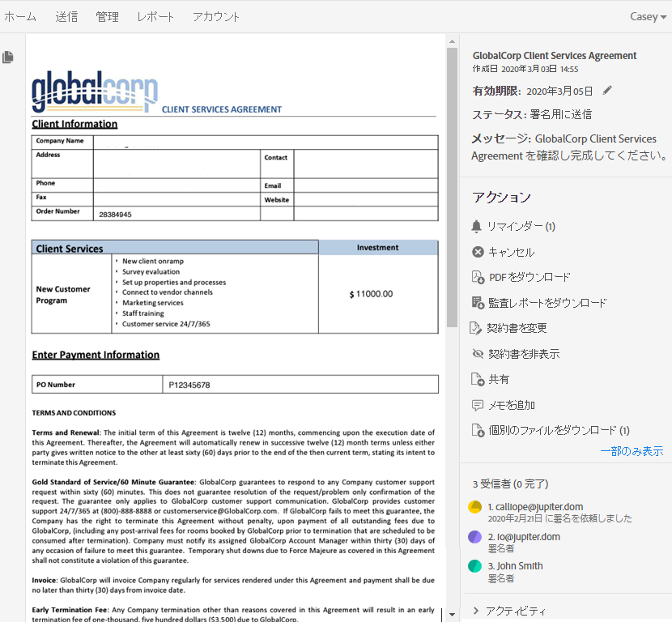
Task: Click the PO Number field P12345678
Action: [x=300, y=385]
